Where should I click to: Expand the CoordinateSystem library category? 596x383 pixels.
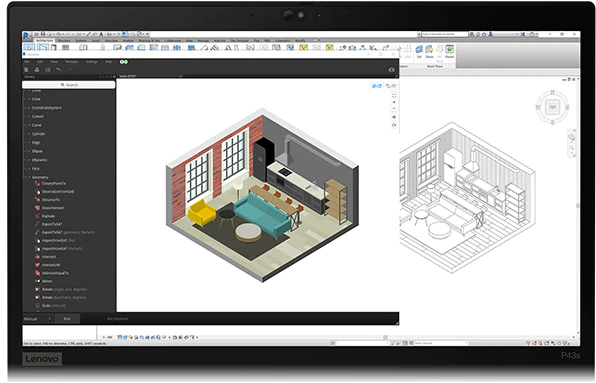[29, 108]
